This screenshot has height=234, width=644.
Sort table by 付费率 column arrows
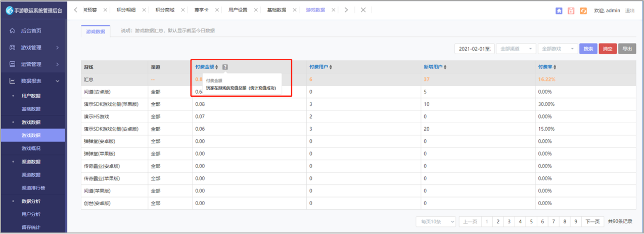(554, 67)
